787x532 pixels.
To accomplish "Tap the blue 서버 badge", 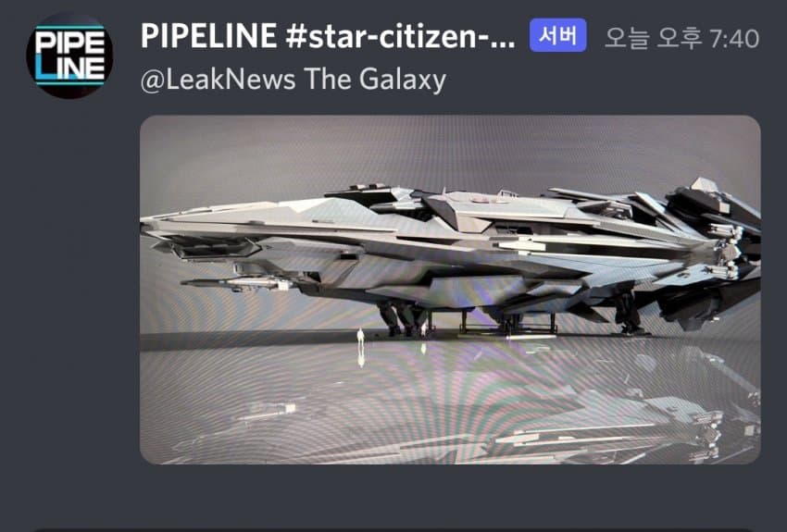I will (557, 35).
